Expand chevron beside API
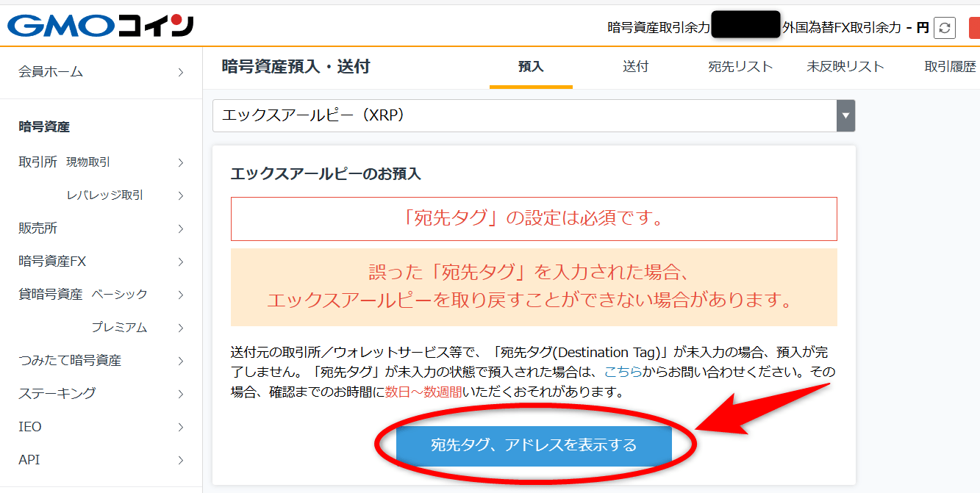980x493 pixels. [x=181, y=460]
